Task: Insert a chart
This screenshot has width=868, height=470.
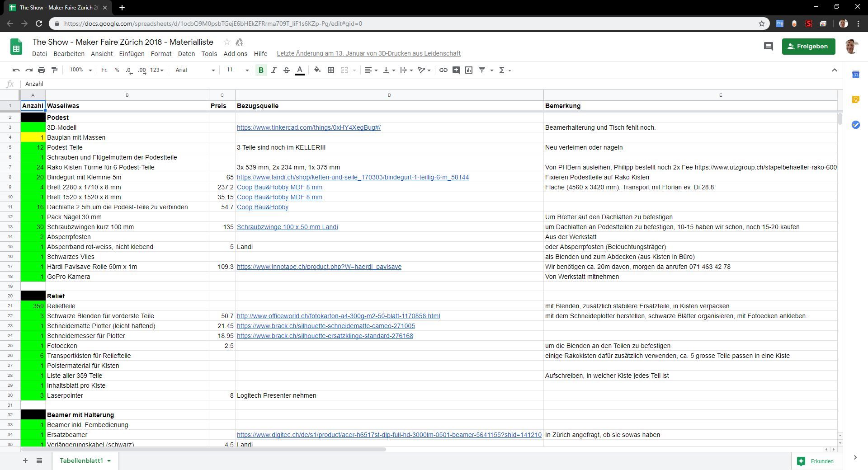Action: click(x=469, y=70)
